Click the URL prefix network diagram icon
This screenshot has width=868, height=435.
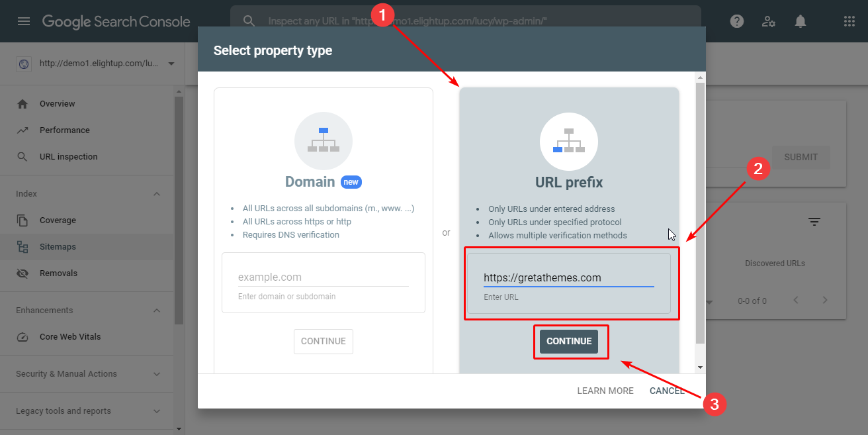pyautogui.click(x=569, y=142)
